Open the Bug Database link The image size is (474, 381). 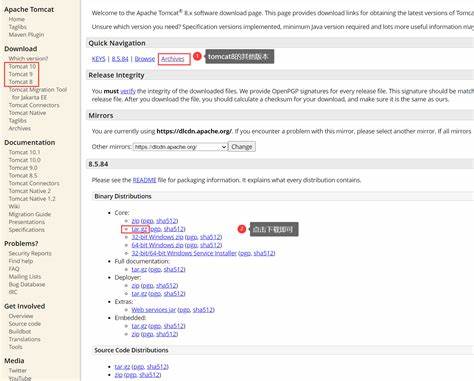pos(27,284)
